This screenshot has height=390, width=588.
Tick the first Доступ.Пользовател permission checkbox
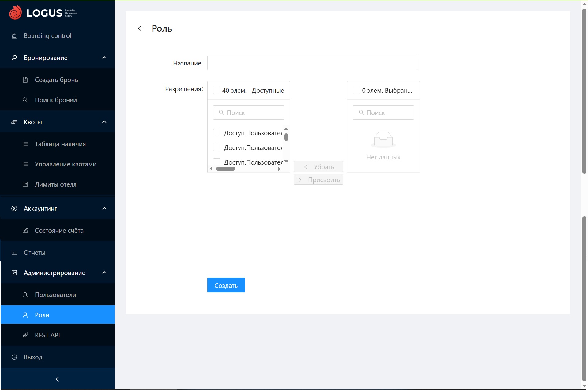click(x=217, y=133)
